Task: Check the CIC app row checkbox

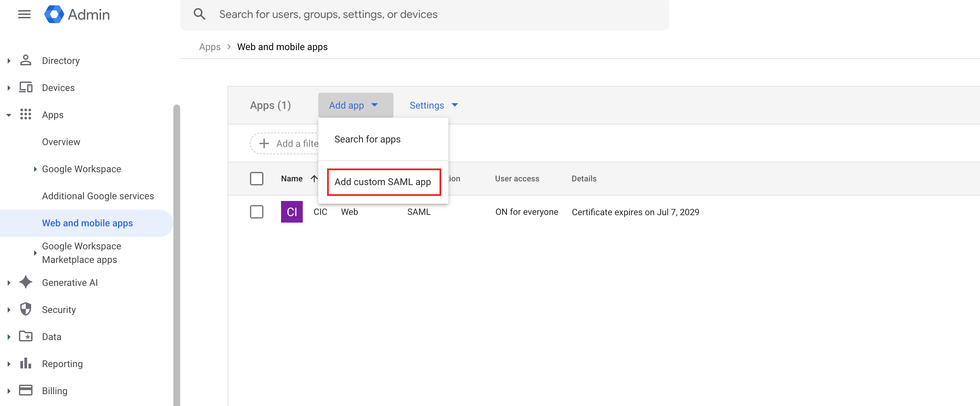Action: (x=256, y=212)
